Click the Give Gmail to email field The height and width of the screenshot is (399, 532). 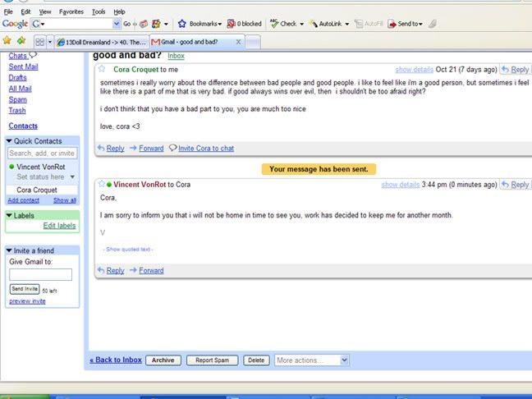(40, 274)
